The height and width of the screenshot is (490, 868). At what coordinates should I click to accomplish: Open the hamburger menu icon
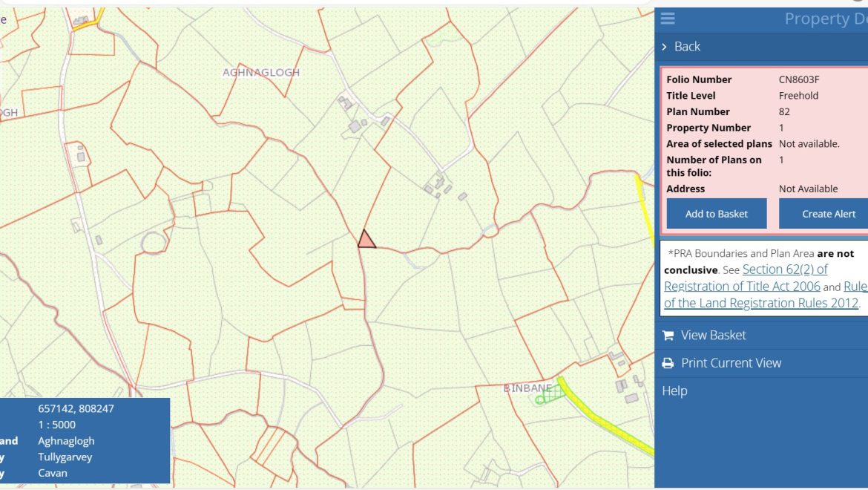click(x=668, y=19)
